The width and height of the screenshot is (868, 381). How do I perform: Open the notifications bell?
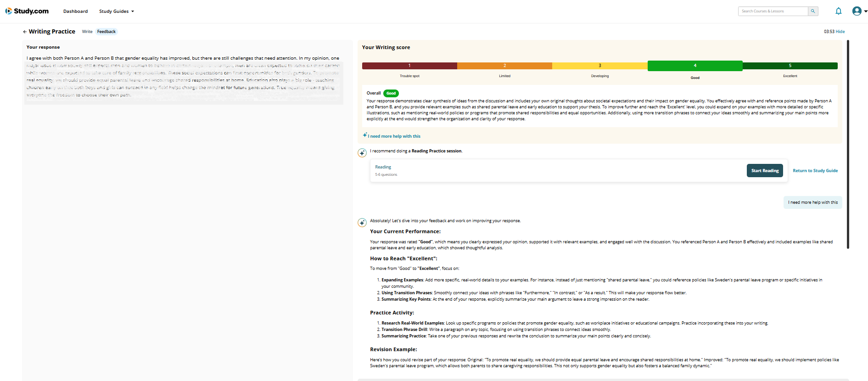838,11
